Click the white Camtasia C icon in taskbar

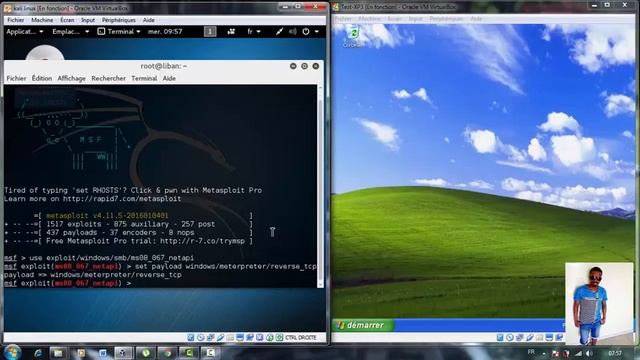click(210, 353)
